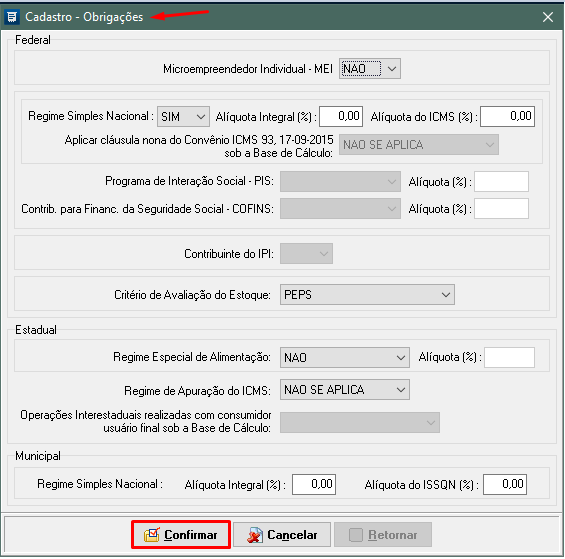The height and width of the screenshot is (559, 565).
Task: Click the Cancelar button icon
Action: point(255,535)
